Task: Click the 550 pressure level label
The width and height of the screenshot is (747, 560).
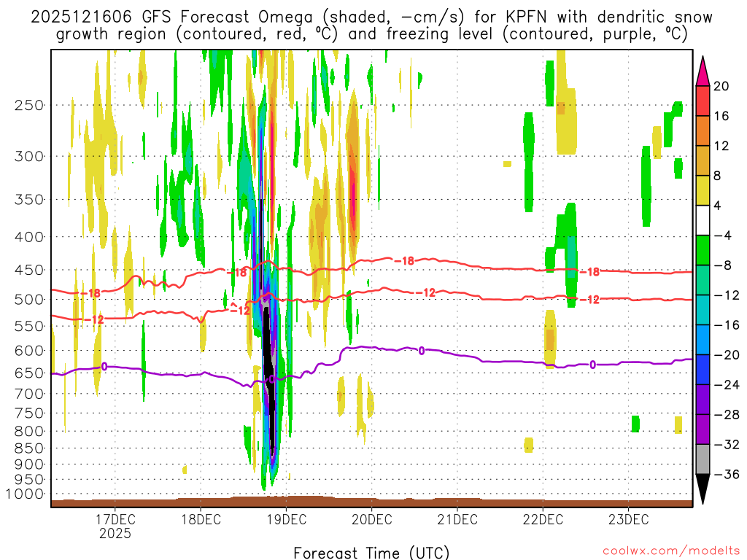Action: click(29, 326)
